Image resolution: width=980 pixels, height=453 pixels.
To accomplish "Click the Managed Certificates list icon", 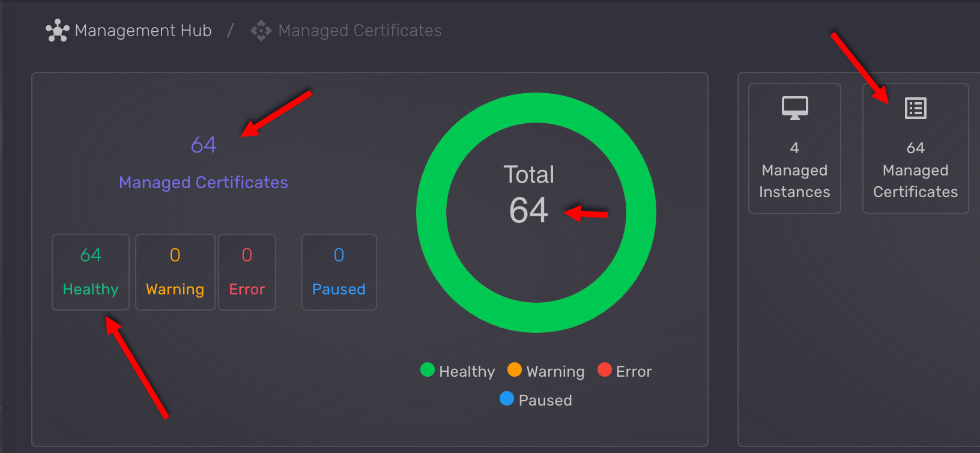I will [915, 109].
